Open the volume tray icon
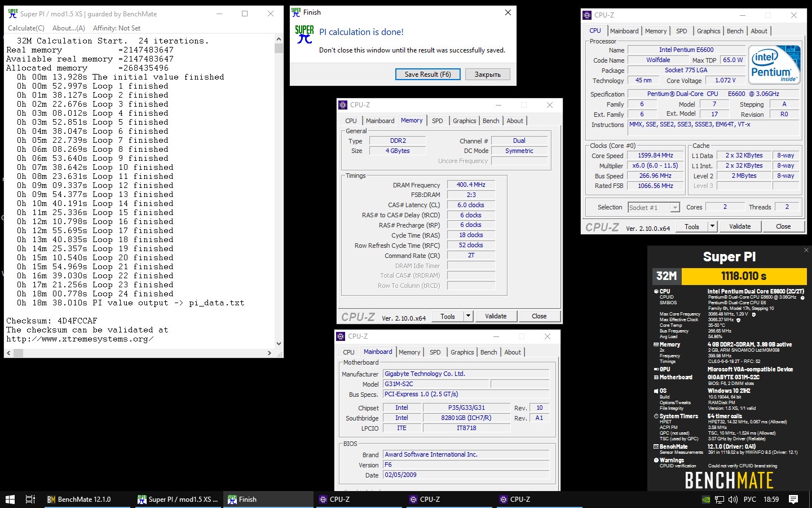 point(733,500)
